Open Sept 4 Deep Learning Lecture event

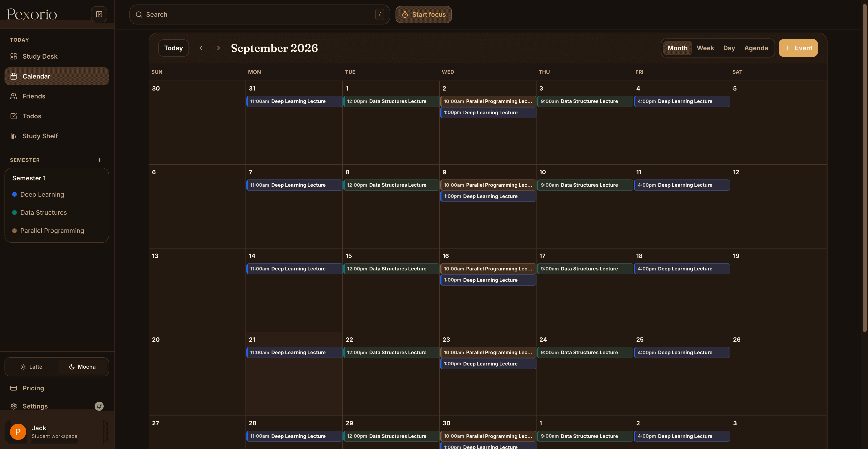(x=682, y=101)
